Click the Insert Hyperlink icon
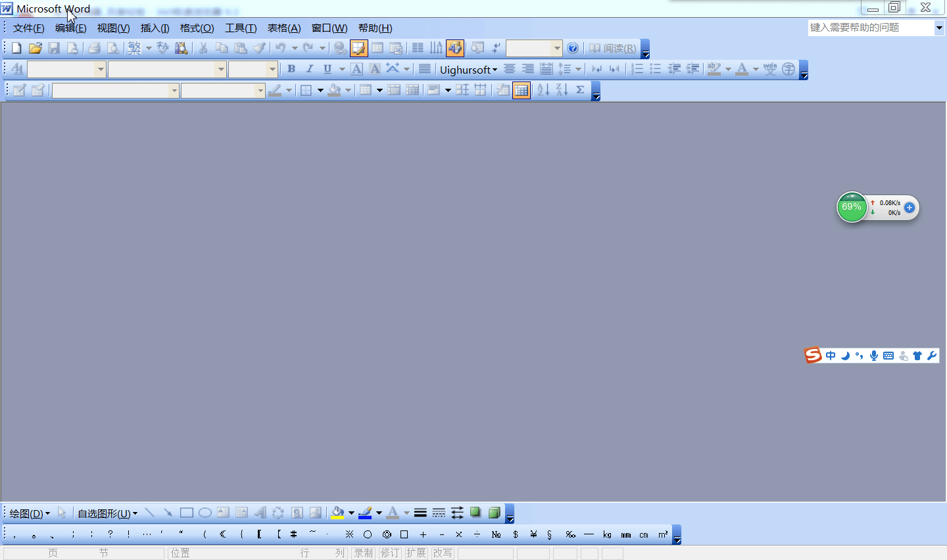This screenshot has width=947, height=560. 340,48
